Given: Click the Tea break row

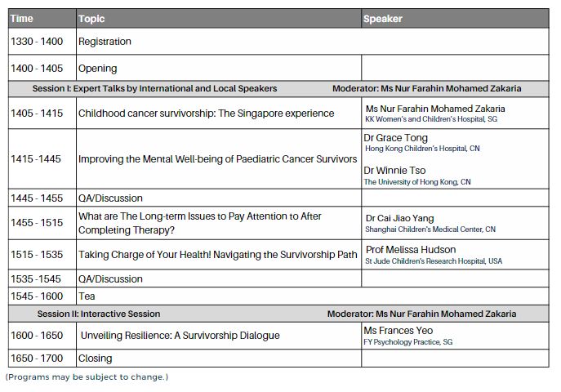Looking at the screenshot, I should [87, 296].
